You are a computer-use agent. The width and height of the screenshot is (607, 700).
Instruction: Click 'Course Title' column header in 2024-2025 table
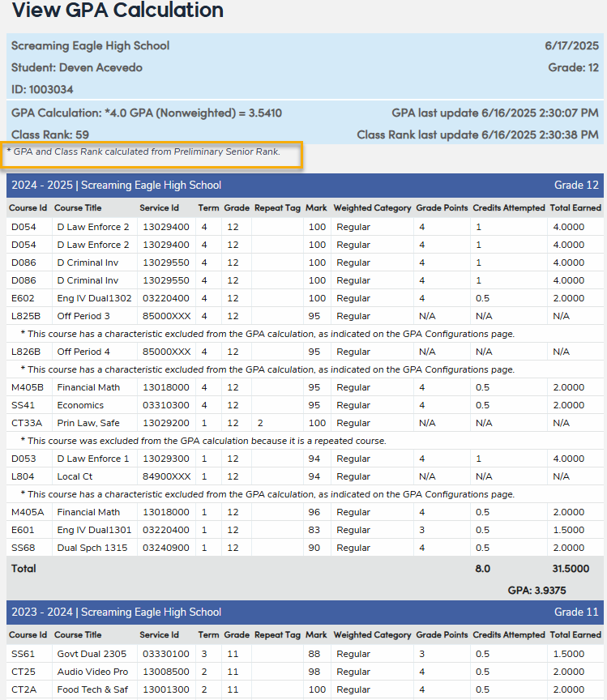click(x=78, y=208)
